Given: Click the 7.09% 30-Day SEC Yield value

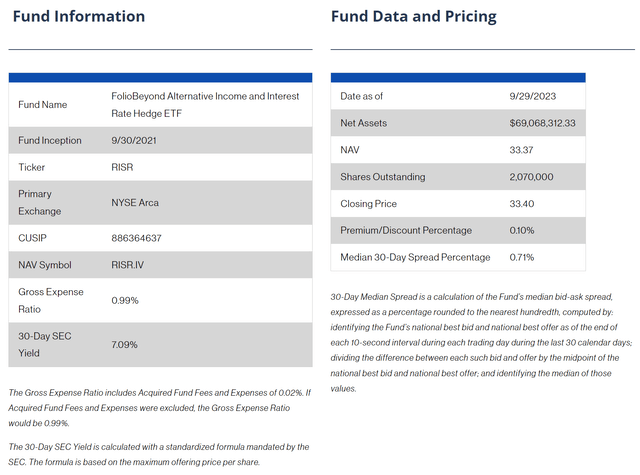Looking at the screenshot, I should tap(125, 344).
